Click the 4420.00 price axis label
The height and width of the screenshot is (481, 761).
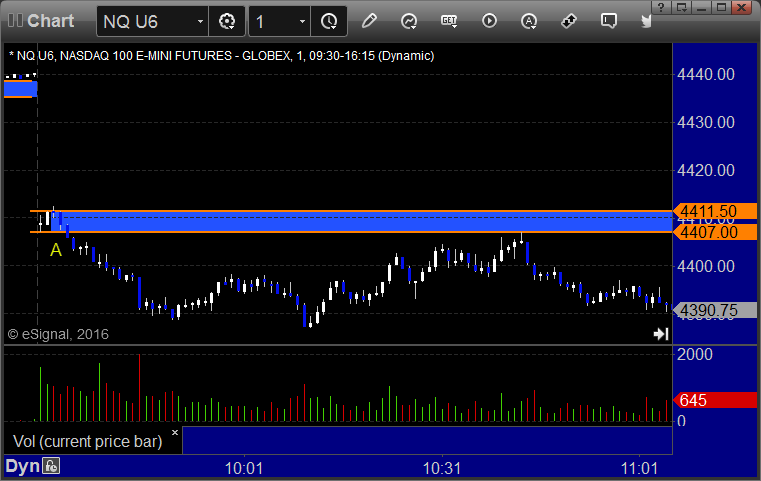tap(706, 170)
